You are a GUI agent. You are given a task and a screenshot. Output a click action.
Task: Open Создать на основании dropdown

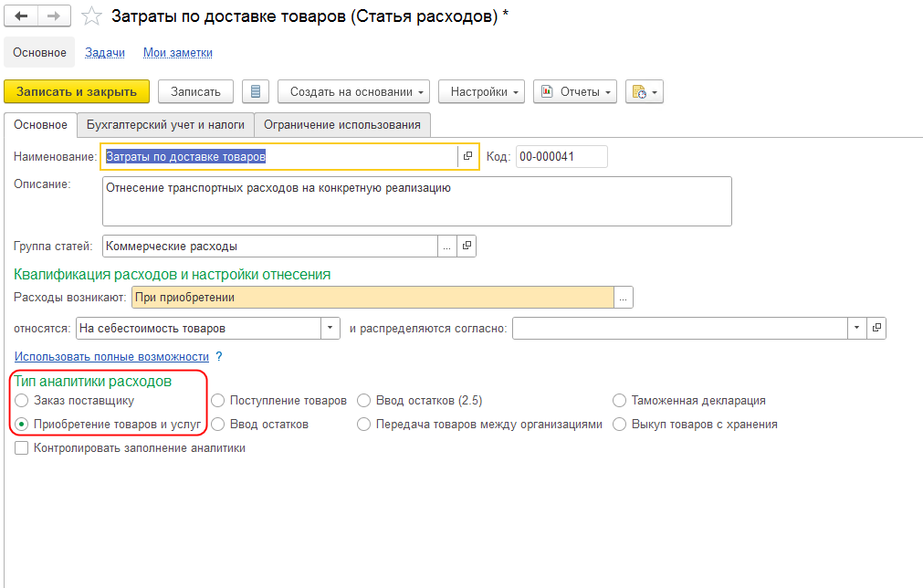pos(354,92)
